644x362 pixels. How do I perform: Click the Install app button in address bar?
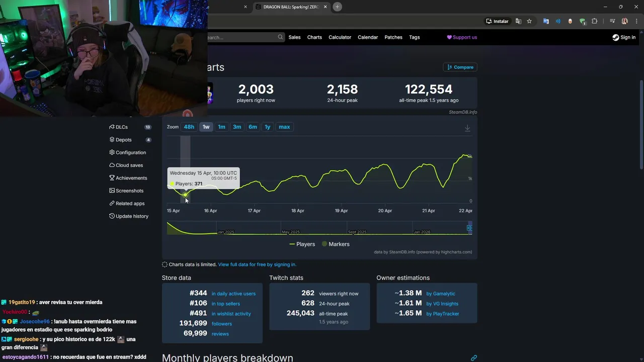497,21
